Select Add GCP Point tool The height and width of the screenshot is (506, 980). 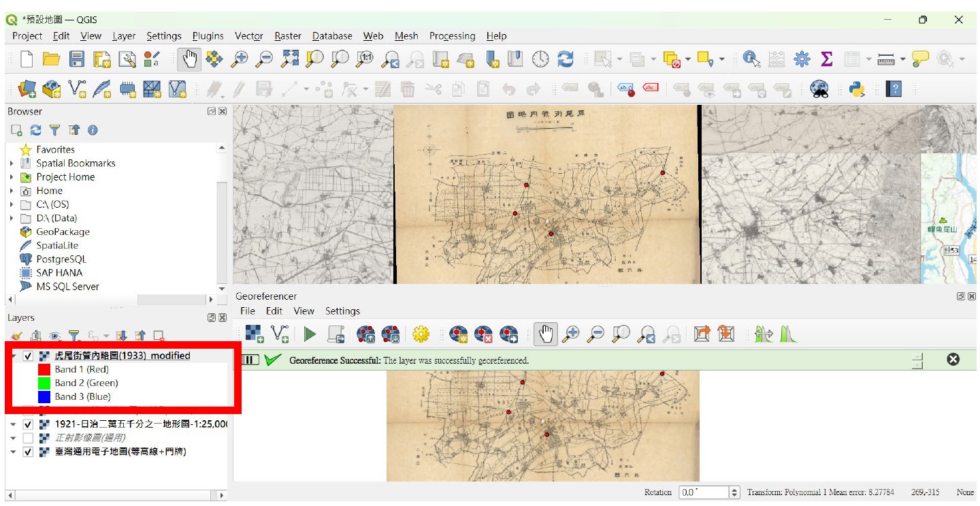(459, 334)
